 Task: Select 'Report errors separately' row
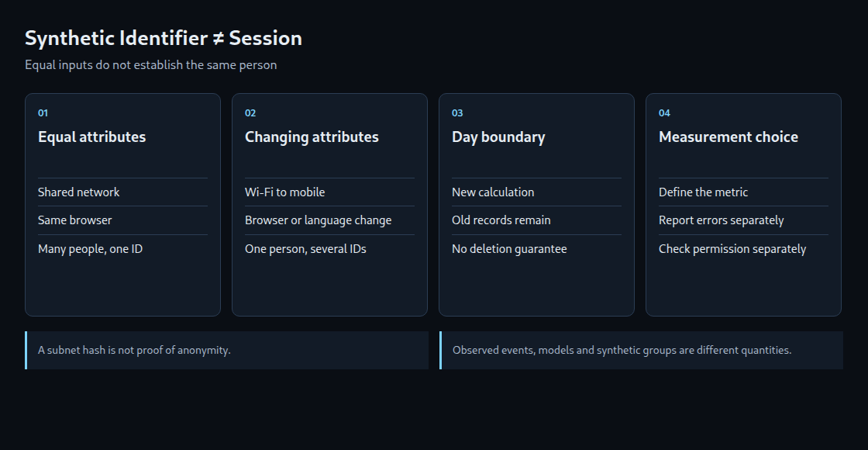click(x=743, y=220)
